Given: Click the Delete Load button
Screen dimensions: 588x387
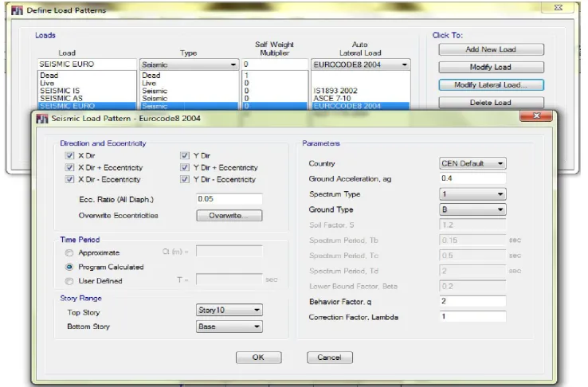Looking at the screenshot, I should [x=492, y=103].
